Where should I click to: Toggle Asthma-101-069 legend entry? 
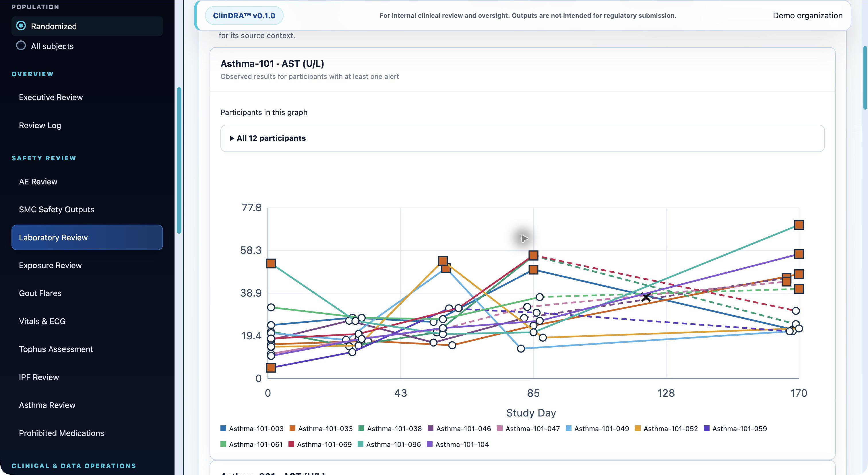pos(320,444)
